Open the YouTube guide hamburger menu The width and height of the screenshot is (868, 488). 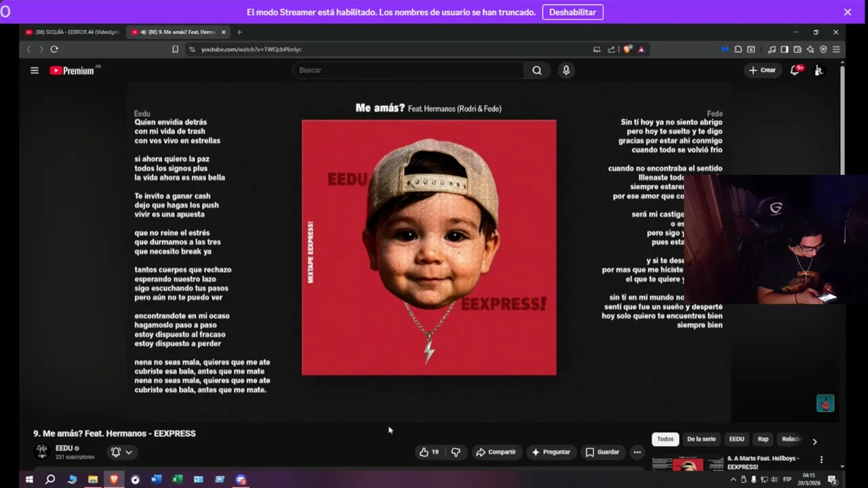tap(35, 70)
